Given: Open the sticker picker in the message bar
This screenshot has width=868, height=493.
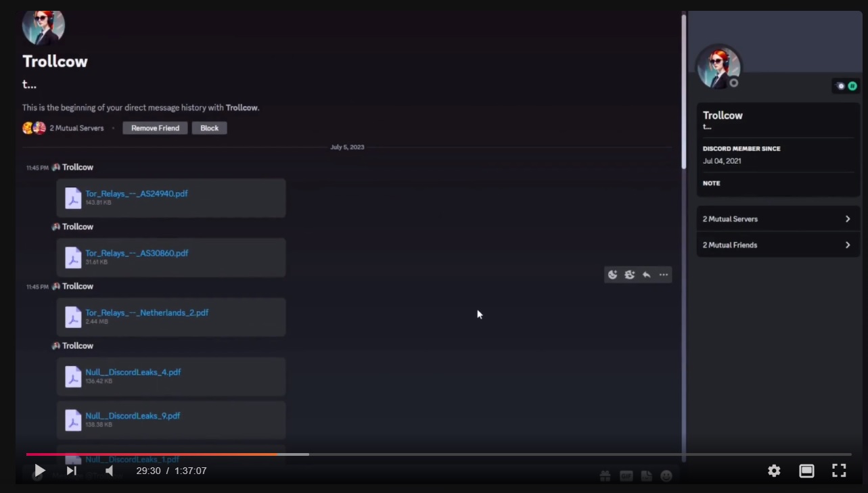Looking at the screenshot, I should 646,476.
